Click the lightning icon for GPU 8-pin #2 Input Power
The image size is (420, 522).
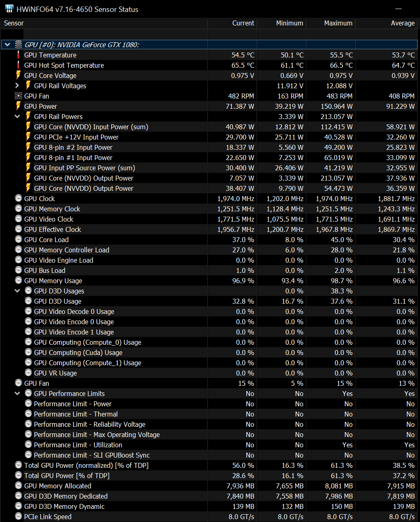coord(28,147)
